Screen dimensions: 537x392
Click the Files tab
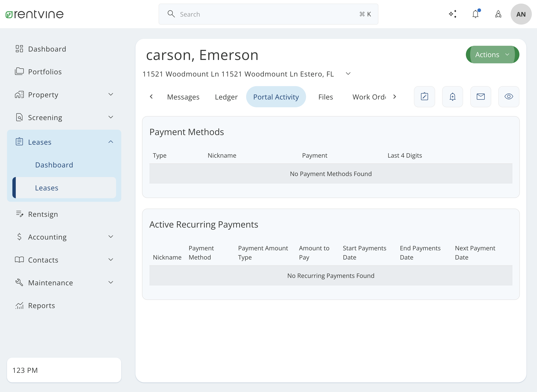tap(326, 97)
